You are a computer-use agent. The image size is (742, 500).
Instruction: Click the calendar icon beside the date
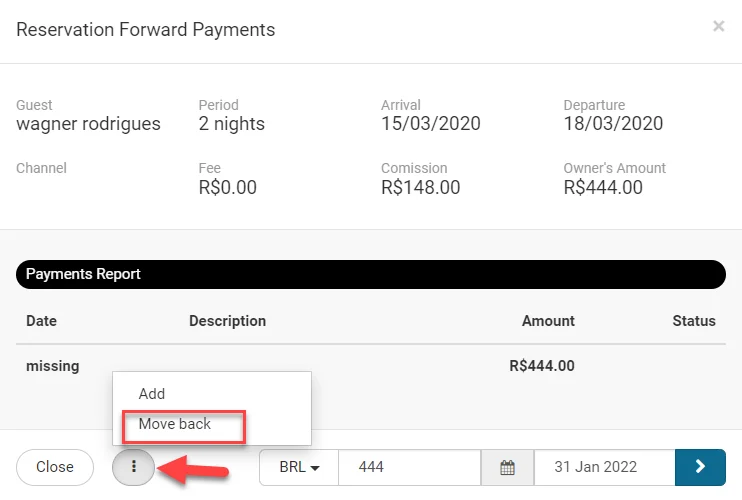pos(507,467)
